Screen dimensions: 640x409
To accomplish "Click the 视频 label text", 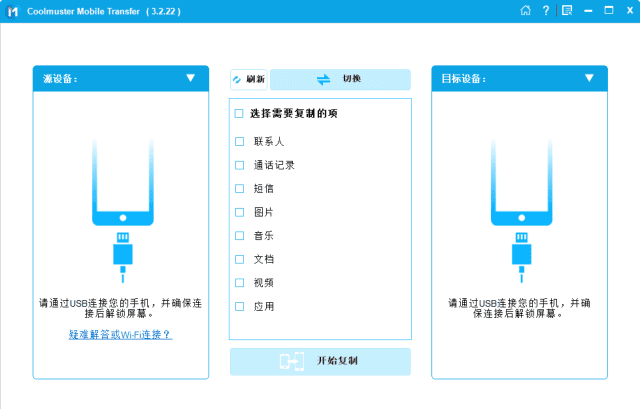I will pos(264,283).
